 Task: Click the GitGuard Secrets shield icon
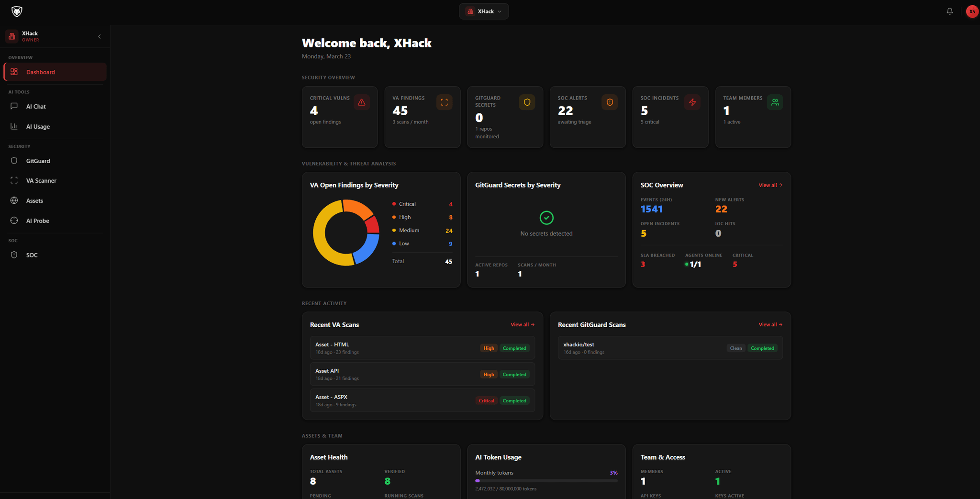[527, 102]
